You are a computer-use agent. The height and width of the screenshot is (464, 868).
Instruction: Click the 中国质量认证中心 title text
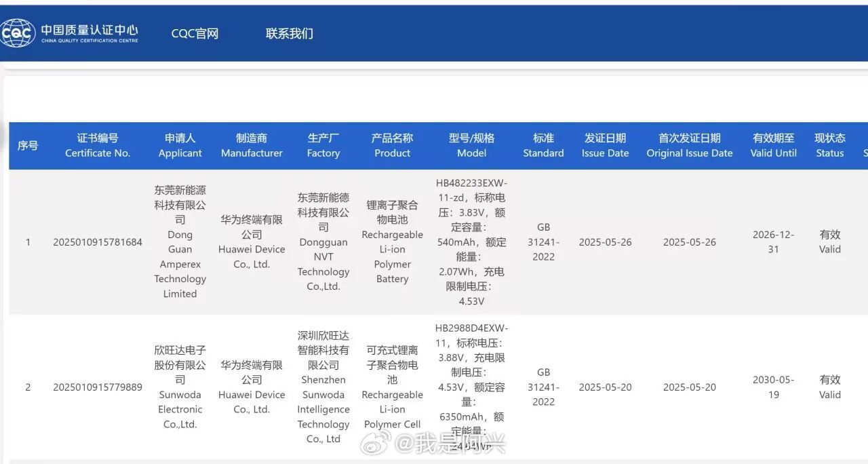[x=90, y=29]
